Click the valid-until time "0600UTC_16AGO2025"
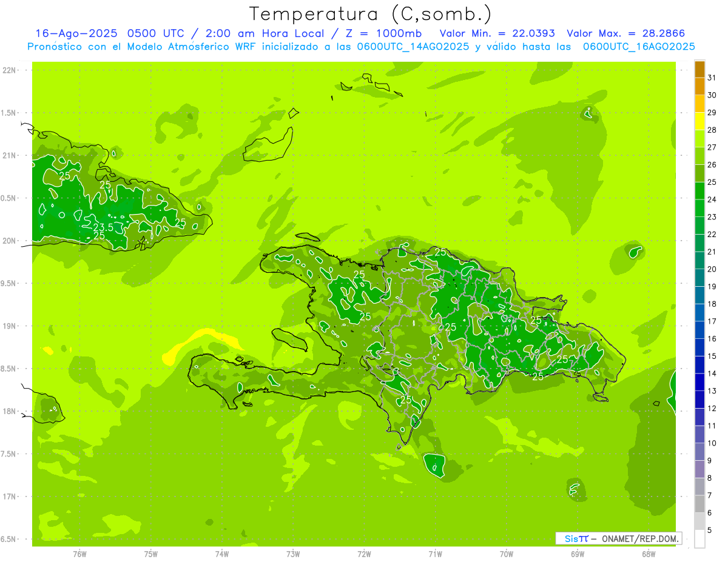 point(639,47)
